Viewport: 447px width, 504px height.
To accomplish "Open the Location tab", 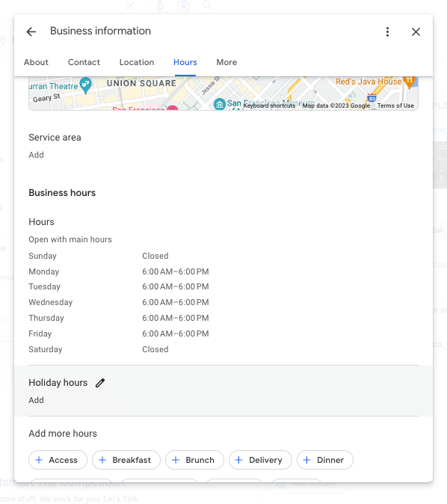I will (137, 62).
